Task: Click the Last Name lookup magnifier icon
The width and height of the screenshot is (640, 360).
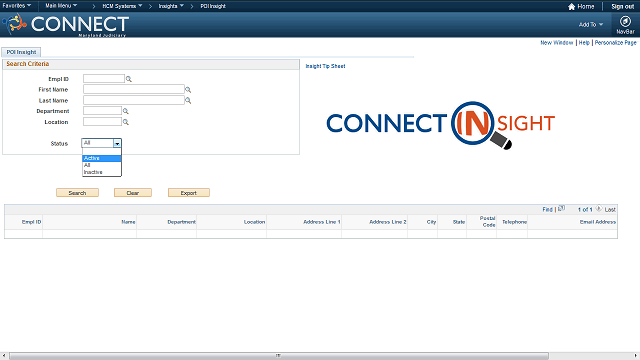Action: coord(188,100)
